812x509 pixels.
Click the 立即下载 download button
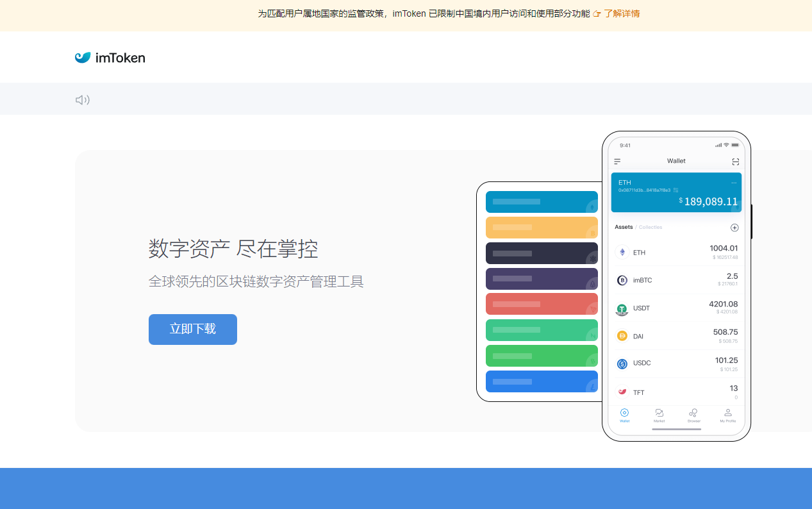[x=193, y=330]
